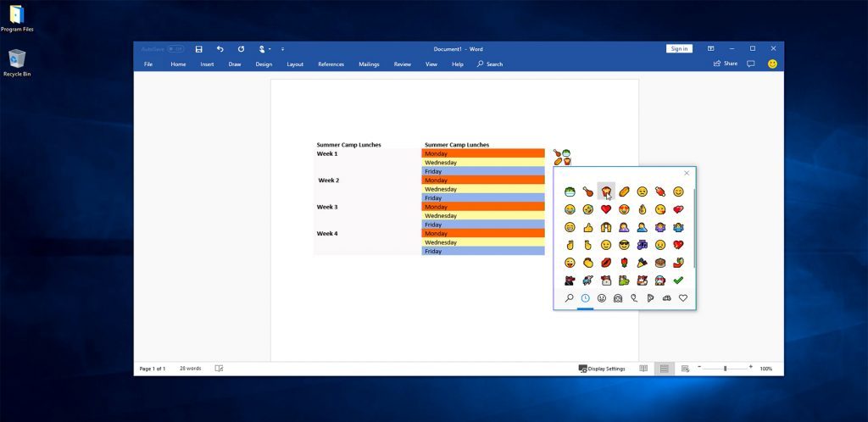Switch to the Home tab
The width and height of the screenshot is (868, 422).
[x=178, y=64]
